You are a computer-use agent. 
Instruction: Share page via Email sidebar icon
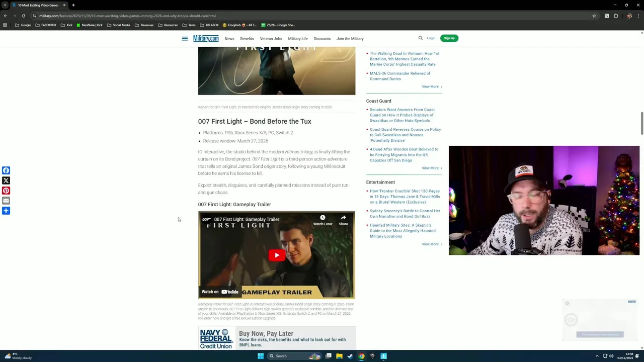click(6, 201)
